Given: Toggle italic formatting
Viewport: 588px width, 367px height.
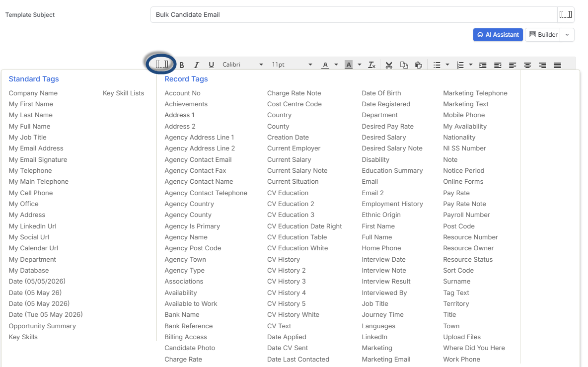Looking at the screenshot, I should (196, 65).
